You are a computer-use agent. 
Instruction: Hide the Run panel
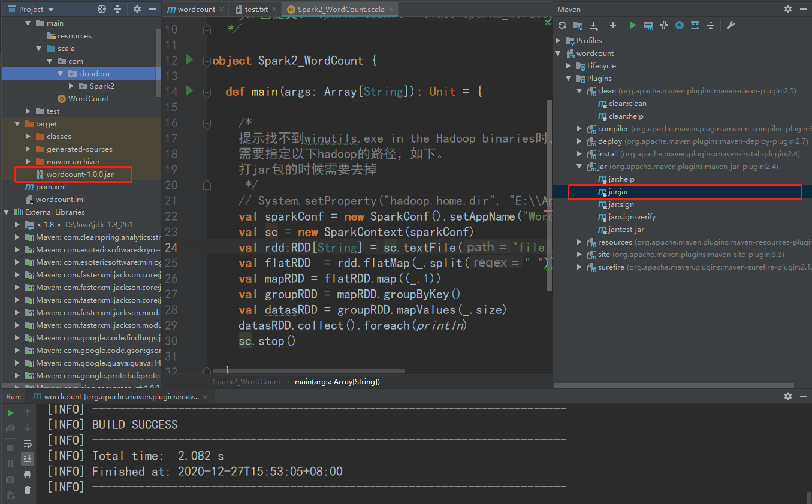(x=803, y=396)
